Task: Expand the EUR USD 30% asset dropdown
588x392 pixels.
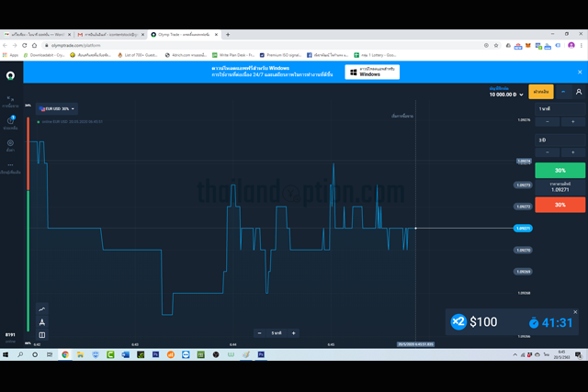Action: pyautogui.click(x=57, y=108)
